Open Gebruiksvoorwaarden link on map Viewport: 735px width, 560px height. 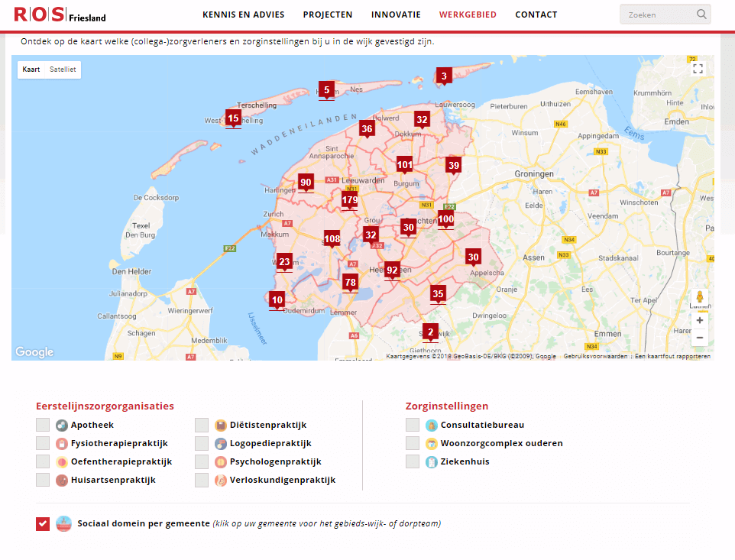[595, 356]
